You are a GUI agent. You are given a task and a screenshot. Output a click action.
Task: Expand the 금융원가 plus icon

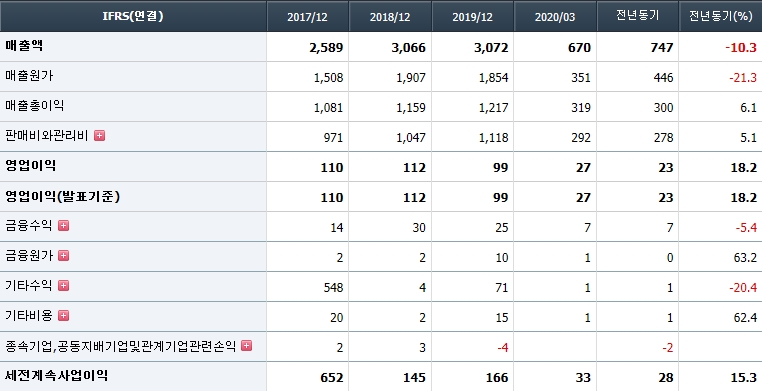[x=63, y=255]
